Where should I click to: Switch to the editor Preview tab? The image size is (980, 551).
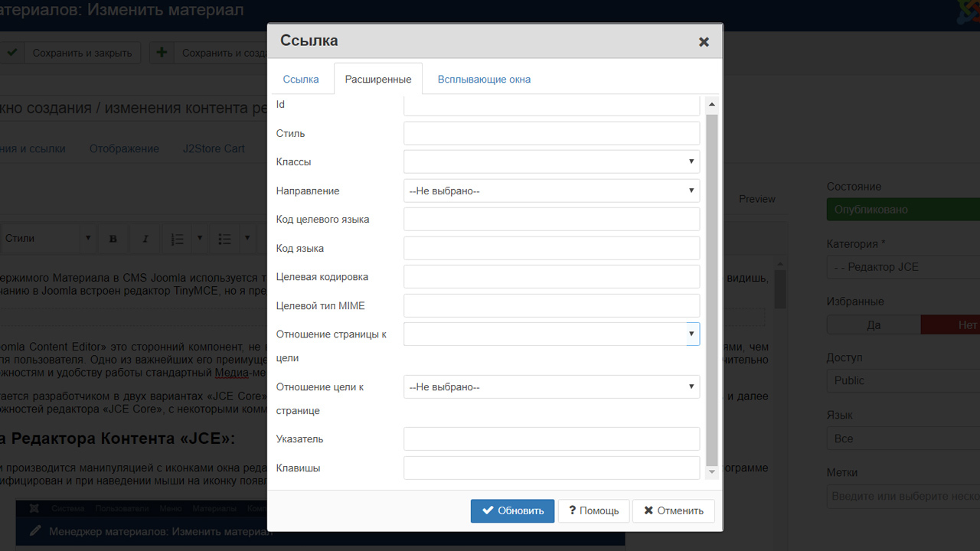tap(757, 199)
